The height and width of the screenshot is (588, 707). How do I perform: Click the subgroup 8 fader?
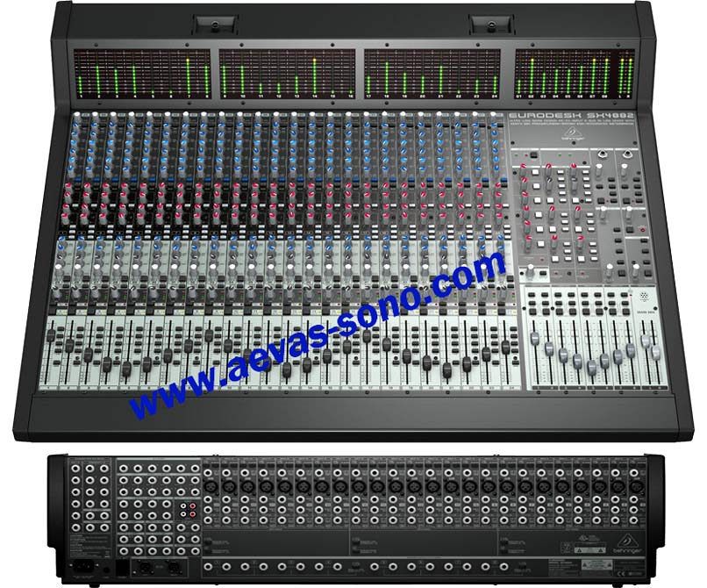click(631, 350)
